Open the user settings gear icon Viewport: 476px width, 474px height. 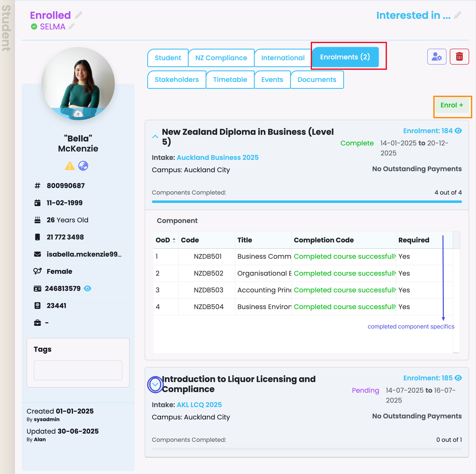point(436,57)
